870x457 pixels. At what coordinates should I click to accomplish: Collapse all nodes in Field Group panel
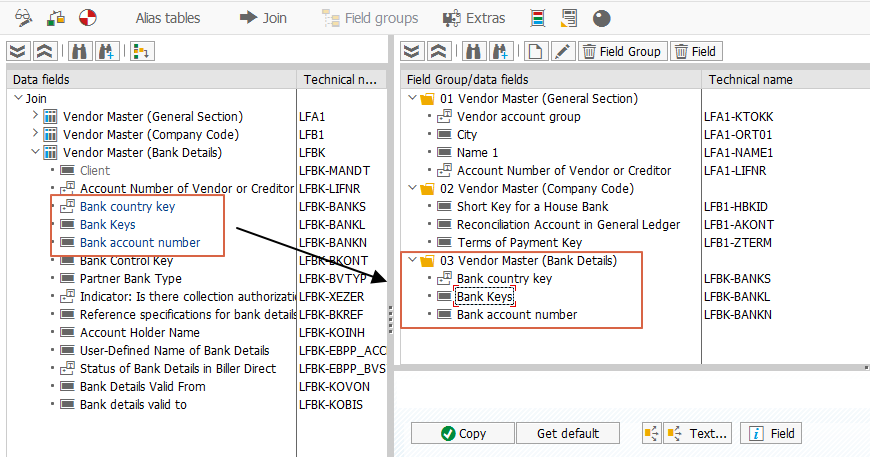tap(438, 52)
